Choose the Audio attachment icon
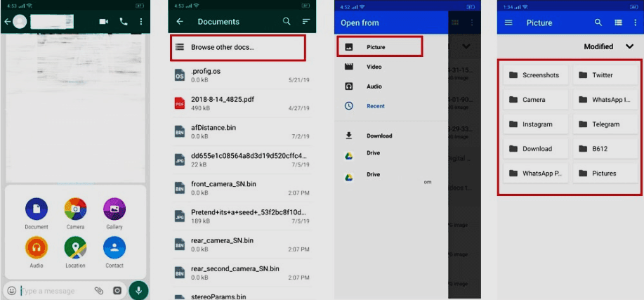 pos(37,248)
